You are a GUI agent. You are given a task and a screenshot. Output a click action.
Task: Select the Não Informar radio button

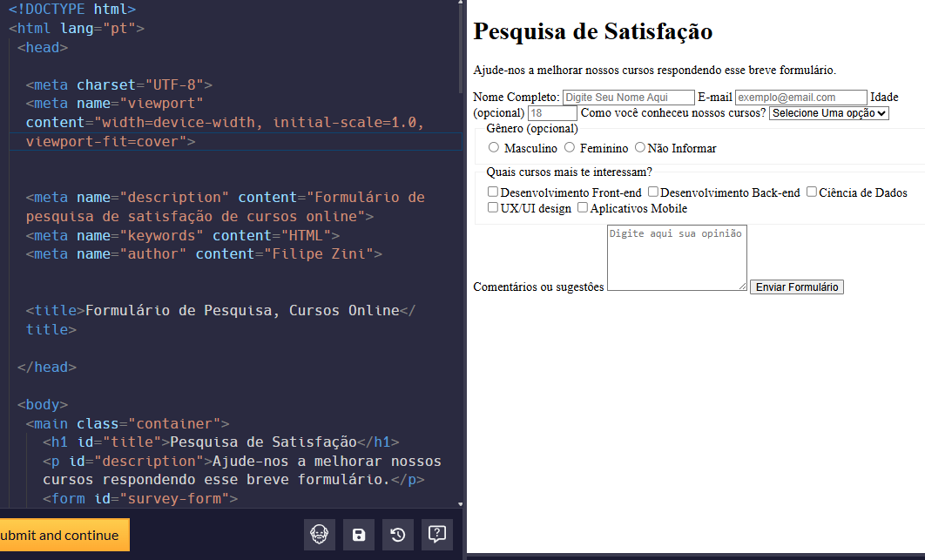point(640,147)
